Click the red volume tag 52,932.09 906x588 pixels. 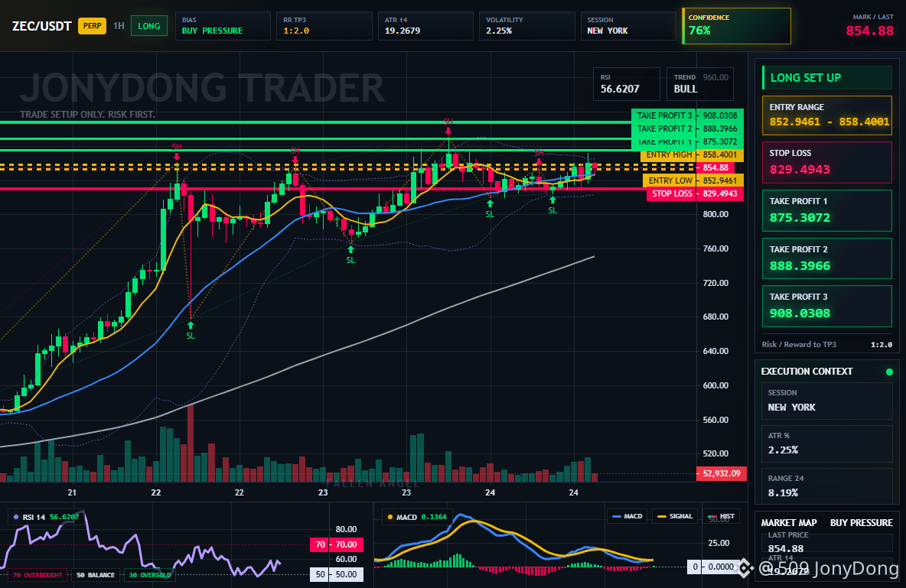tap(721, 473)
